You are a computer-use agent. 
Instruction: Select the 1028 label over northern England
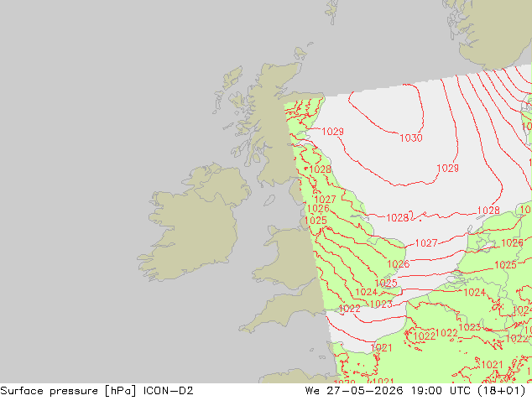click(320, 169)
